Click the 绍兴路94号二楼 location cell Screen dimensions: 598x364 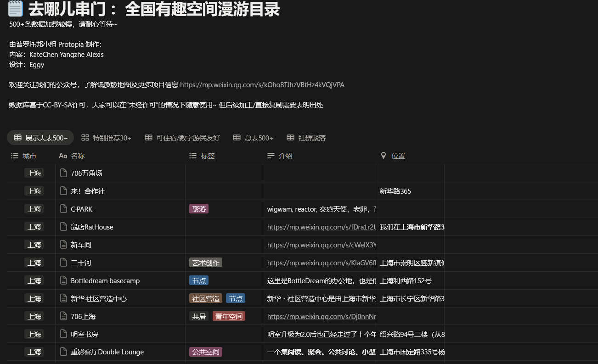coord(410,334)
